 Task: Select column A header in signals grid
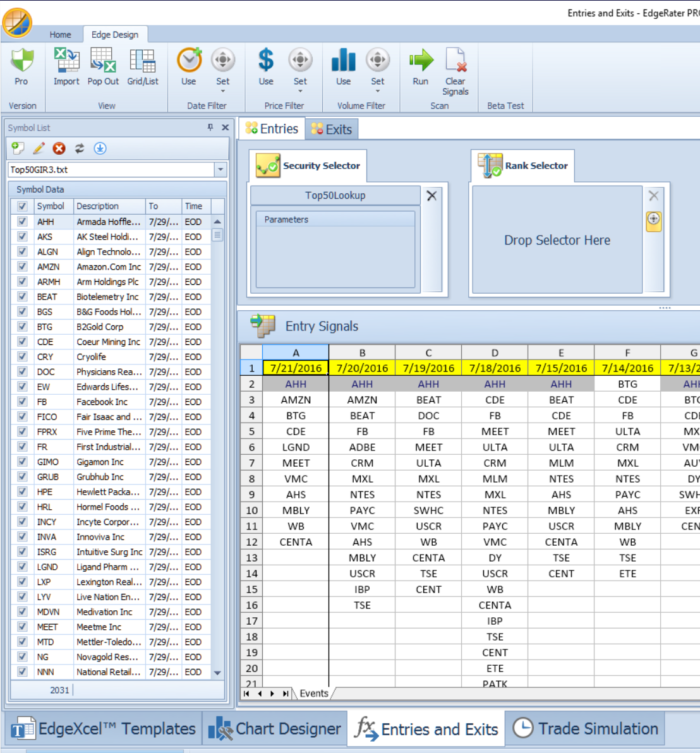(296, 352)
